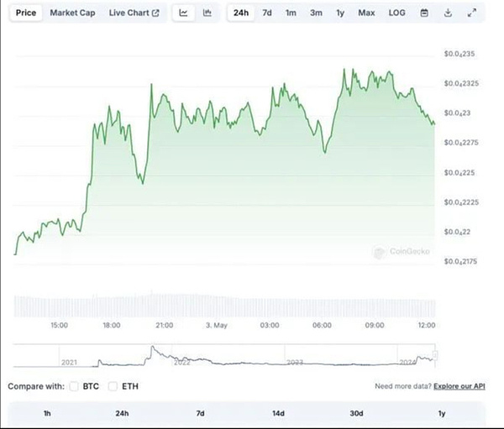Select the Price tab

26,13
